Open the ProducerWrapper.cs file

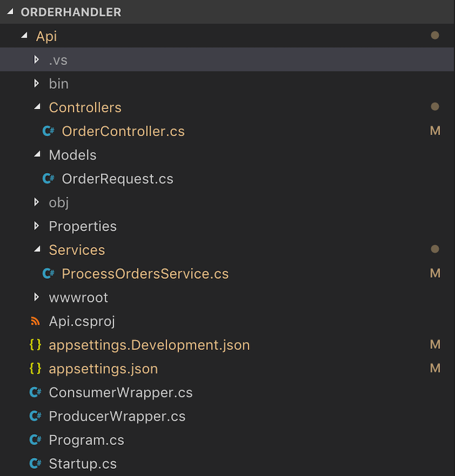(x=117, y=416)
